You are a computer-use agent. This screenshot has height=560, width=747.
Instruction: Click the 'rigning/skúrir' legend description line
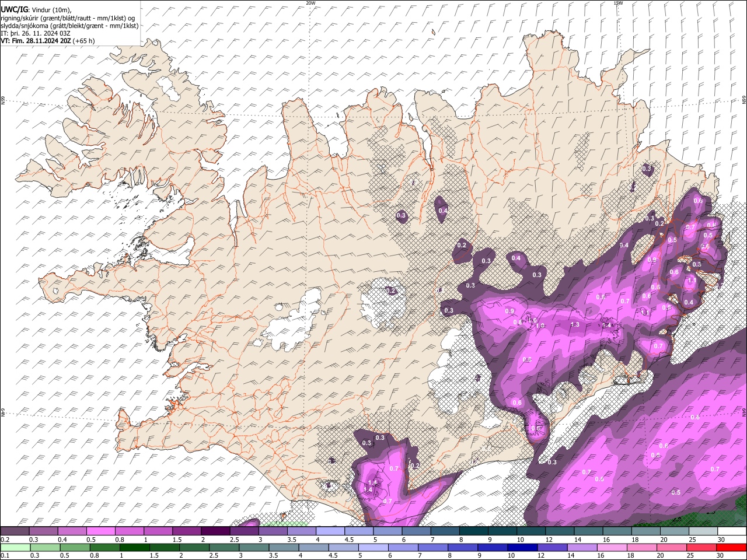(68, 17)
